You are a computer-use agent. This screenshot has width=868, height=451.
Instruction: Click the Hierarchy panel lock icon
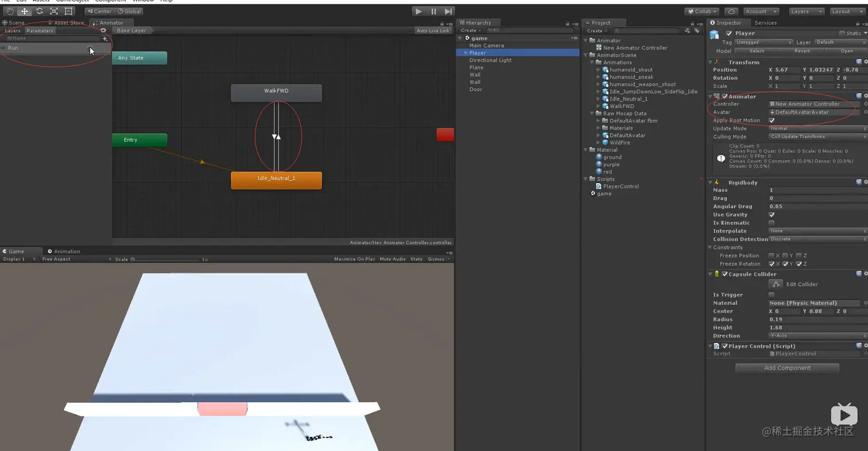point(567,24)
